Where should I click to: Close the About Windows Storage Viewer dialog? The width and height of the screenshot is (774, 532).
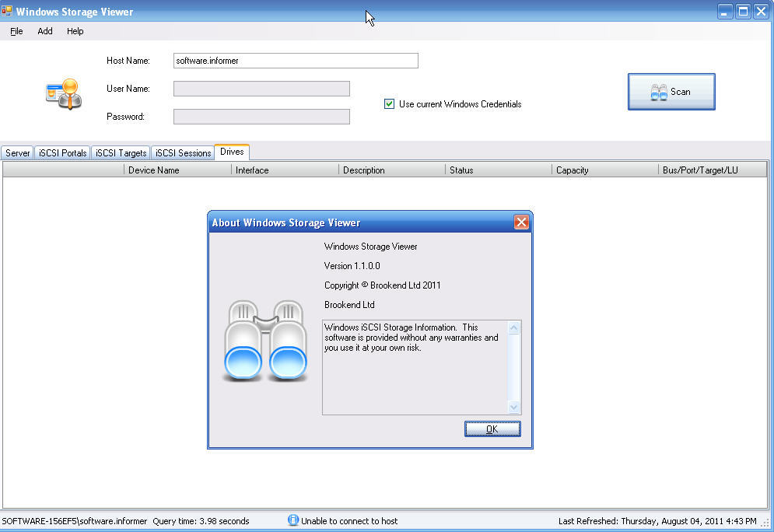tap(521, 222)
